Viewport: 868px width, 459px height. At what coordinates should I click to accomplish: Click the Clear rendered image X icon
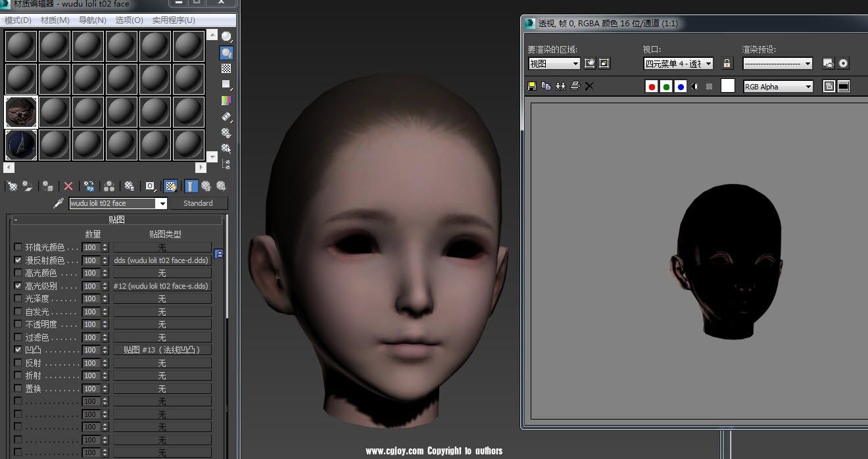(588, 86)
